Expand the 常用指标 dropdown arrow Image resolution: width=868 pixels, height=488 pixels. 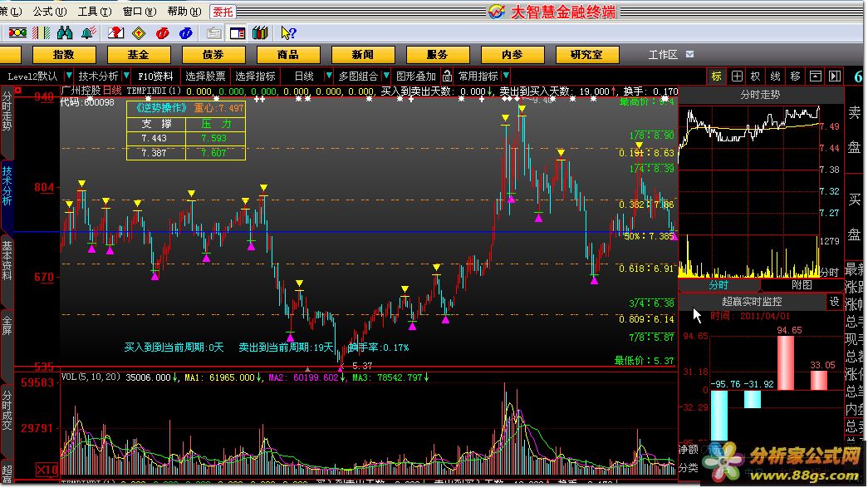coord(506,76)
